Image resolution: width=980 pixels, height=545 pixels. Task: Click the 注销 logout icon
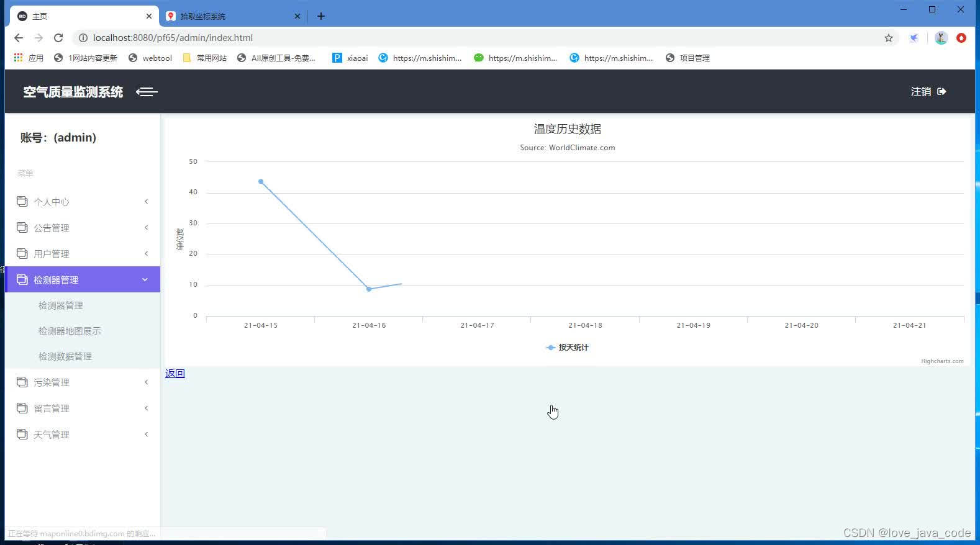tap(941, 91)
